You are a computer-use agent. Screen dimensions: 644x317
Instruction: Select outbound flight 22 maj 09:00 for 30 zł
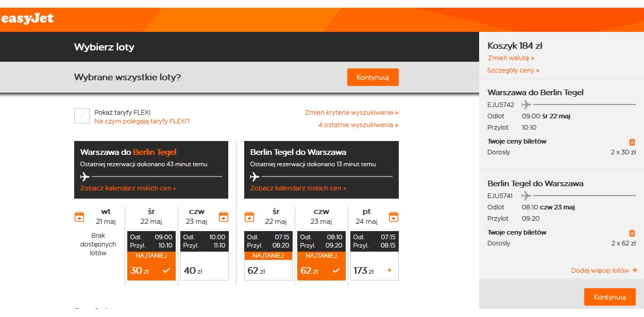pos(151,256)
